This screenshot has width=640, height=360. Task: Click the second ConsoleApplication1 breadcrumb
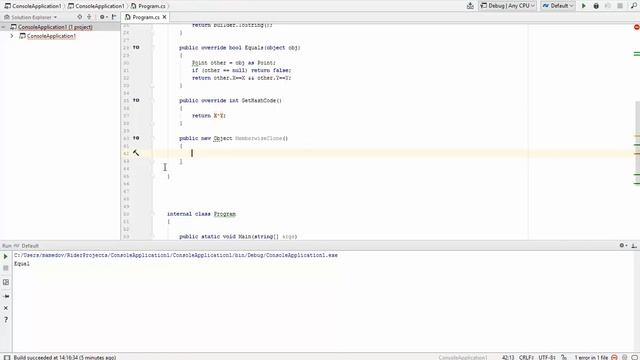(96, 6)
